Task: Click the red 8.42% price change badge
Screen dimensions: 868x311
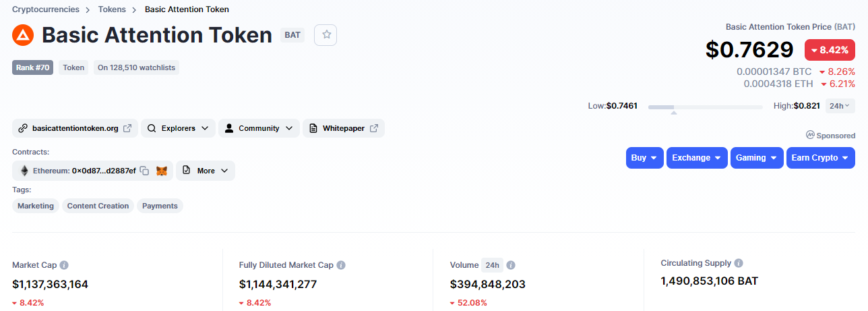Action: click(x=830, y=50)
